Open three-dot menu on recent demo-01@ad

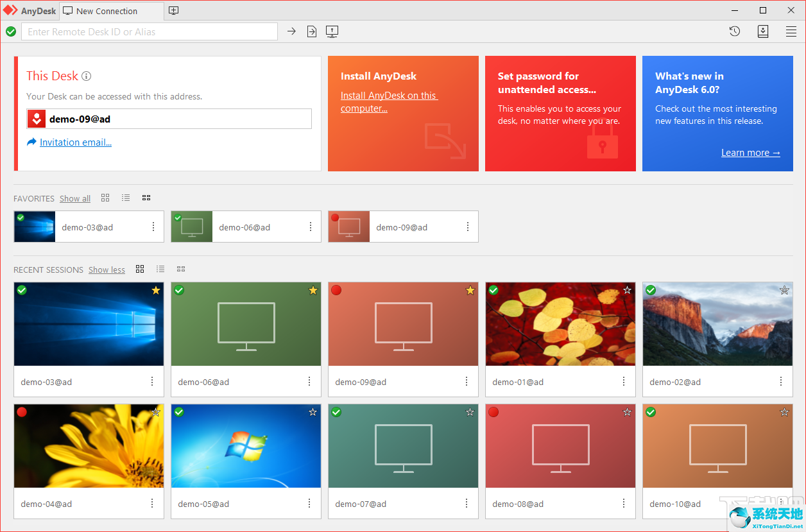pos(624,381)
